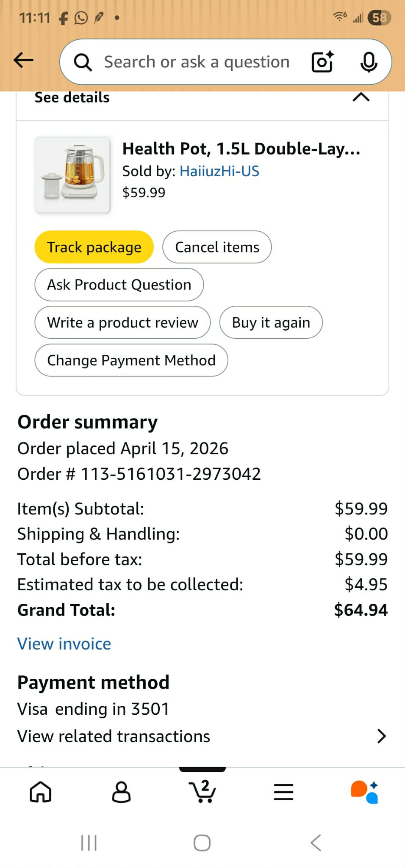Open camera lens visual search
Image resolution: width=405 pixels, height=868 pixels.
point(322,62)
